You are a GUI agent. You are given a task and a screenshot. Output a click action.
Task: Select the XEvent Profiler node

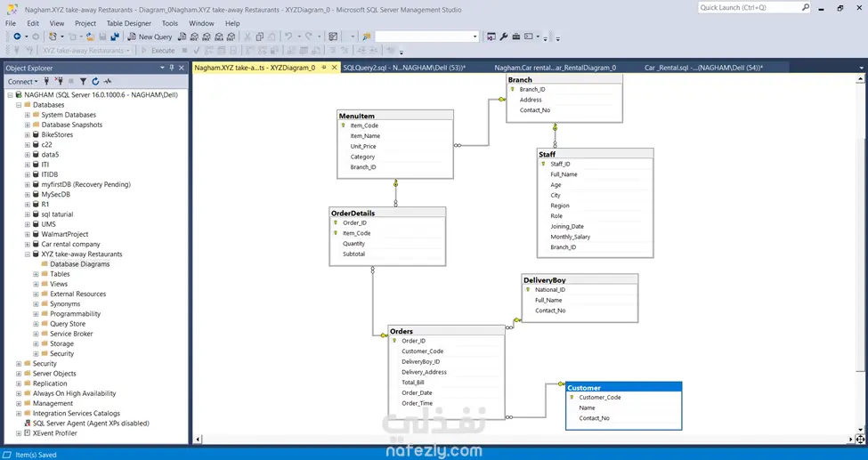tap(55, 433)
